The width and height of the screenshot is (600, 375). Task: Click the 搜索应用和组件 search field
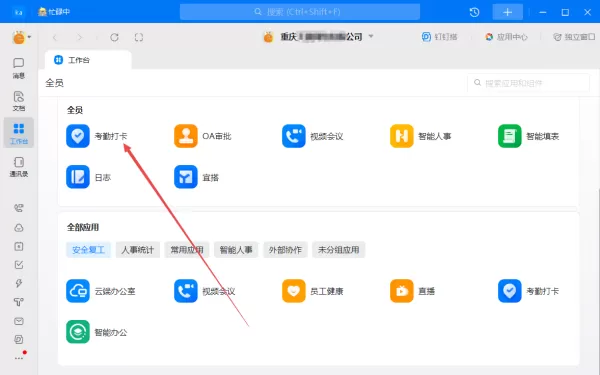(x=528, y=83)
